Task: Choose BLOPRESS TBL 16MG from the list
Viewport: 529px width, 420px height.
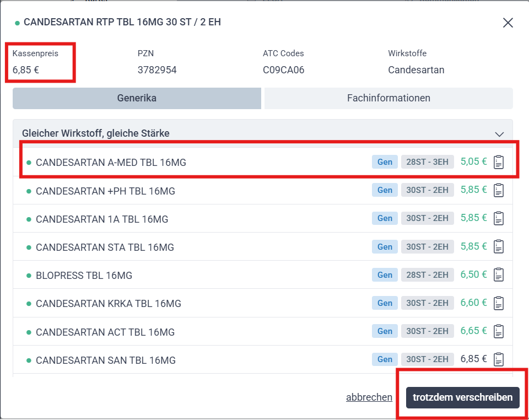Action: 84,275
